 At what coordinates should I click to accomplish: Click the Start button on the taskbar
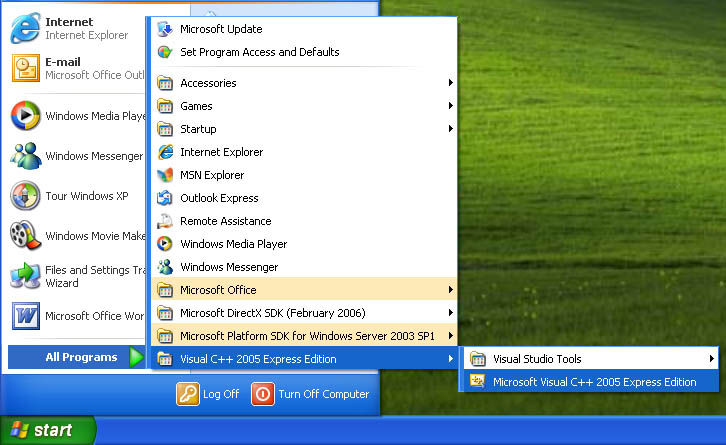pos(48,430)
